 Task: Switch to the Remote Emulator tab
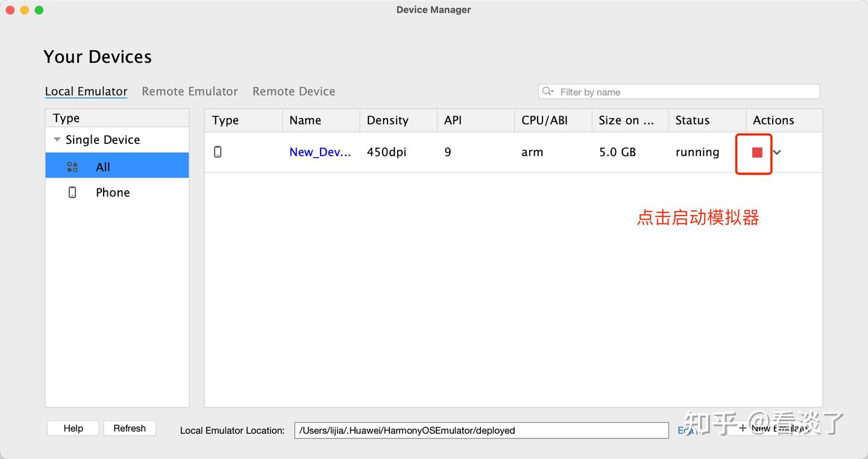point(189,91)
